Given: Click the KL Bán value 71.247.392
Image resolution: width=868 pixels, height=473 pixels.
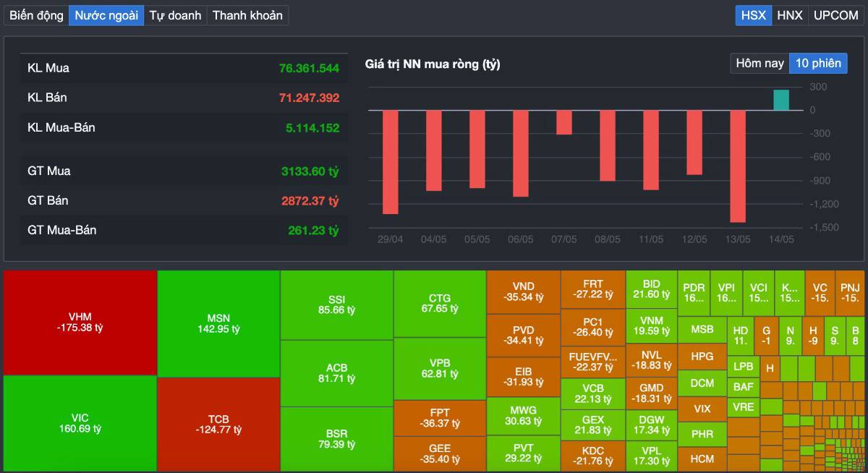Looking at the screenshot, I should [x=309, y=98].
